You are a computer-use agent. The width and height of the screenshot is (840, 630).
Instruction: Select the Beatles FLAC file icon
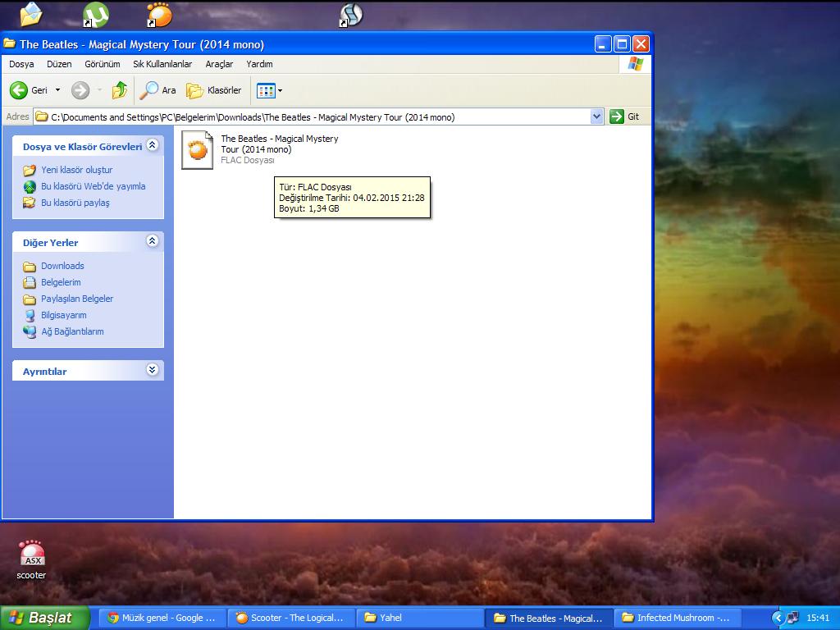(x=197, y=150)
